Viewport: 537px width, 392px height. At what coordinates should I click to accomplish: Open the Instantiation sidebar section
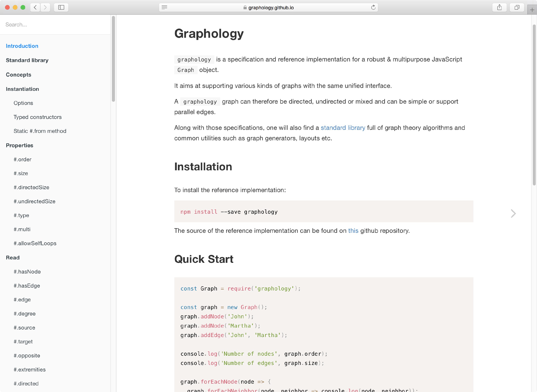[x=22, y=89]
